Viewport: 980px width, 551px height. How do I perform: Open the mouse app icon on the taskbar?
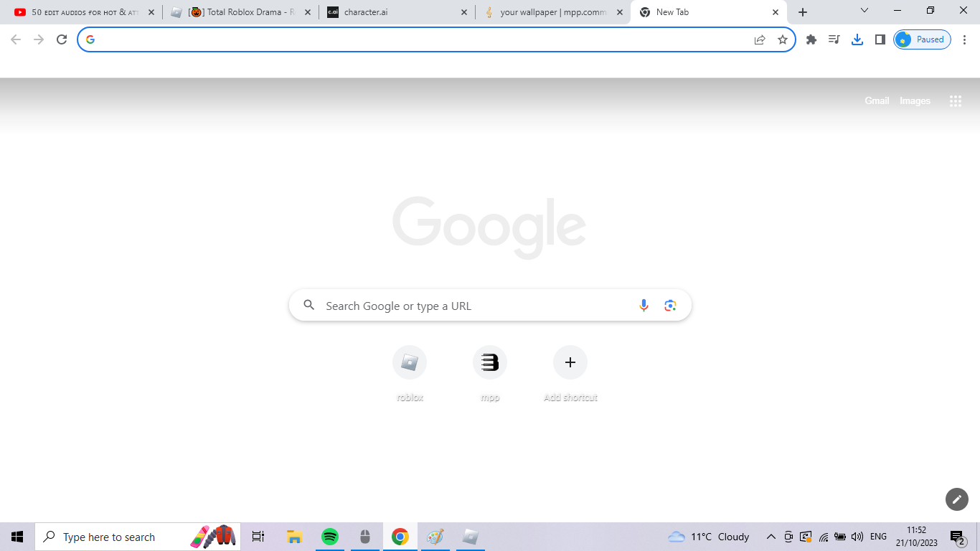point(364,537)
